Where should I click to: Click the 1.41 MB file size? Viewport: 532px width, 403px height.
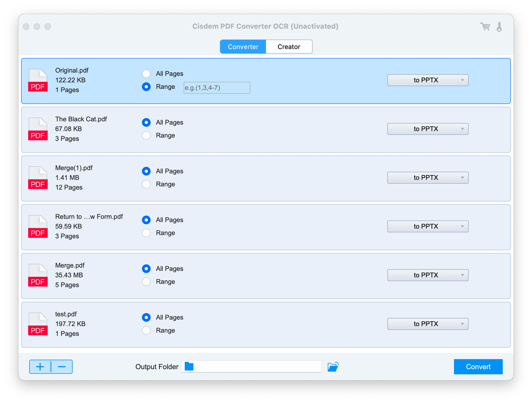point(67,178)
